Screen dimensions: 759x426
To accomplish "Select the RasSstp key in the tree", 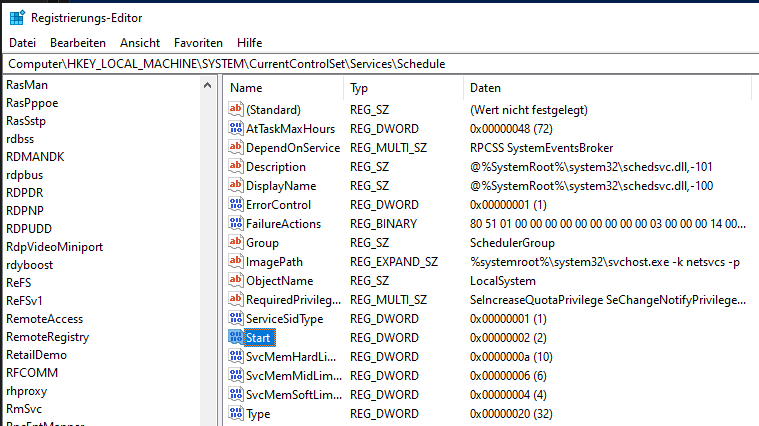I will tap(26, 121).
